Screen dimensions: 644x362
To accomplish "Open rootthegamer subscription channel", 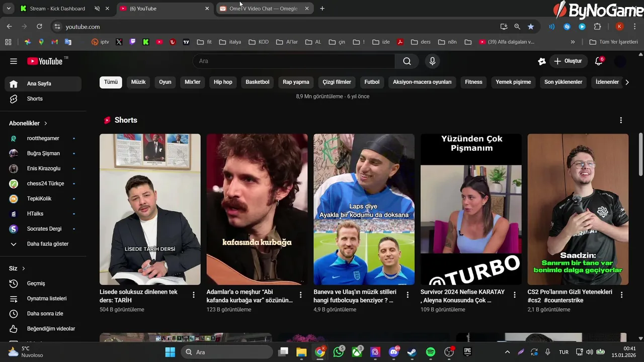I will [43, 138].
